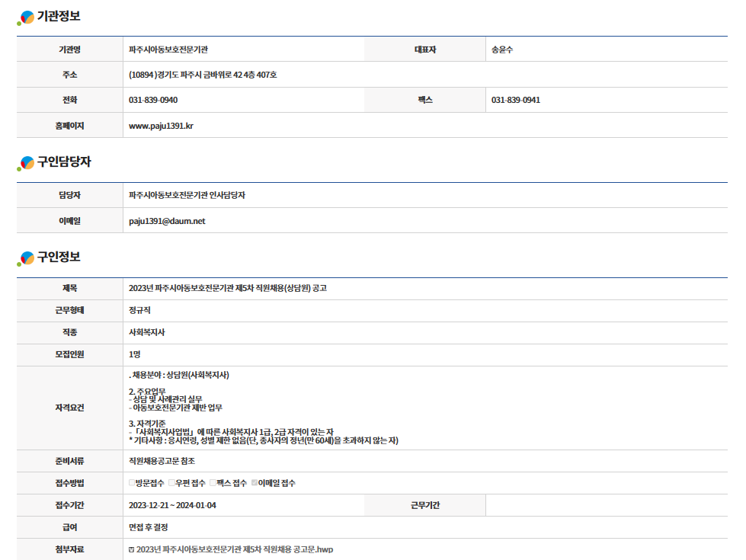Click the fax number 031-839-0941
The height and width of the screenshot is (560, 746).
(516, 100)
